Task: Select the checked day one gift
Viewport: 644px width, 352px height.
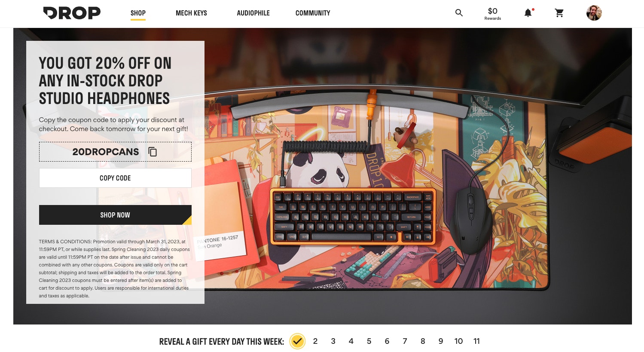Action: point(297,341)
